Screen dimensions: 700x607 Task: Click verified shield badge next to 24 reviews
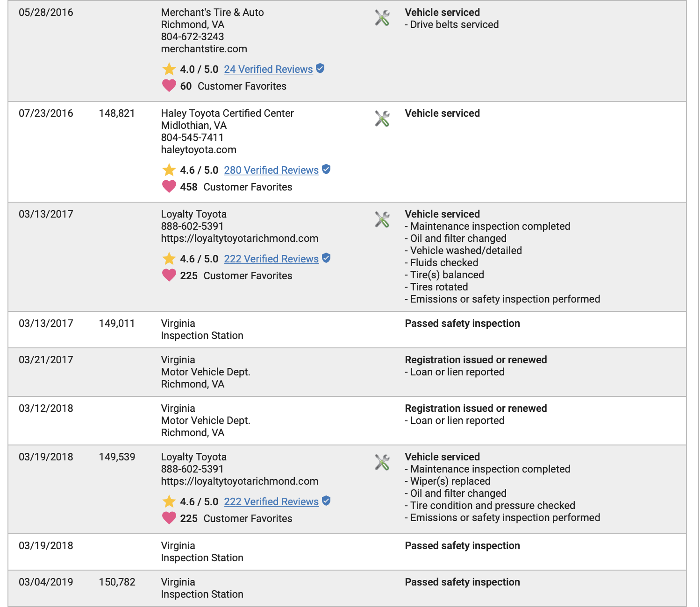click(x=320, y=69)
